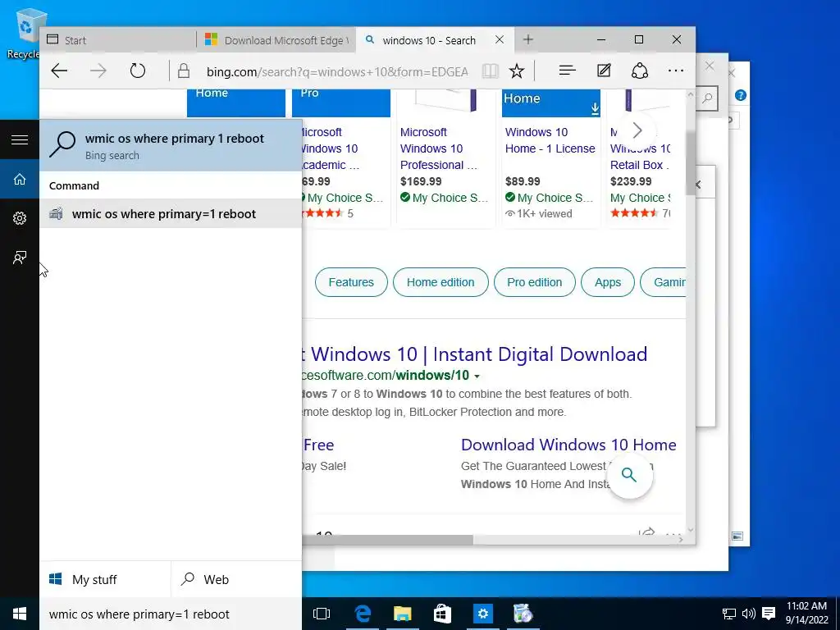
Task: Open a new Edge tab
Action: (x=527, y=39)
